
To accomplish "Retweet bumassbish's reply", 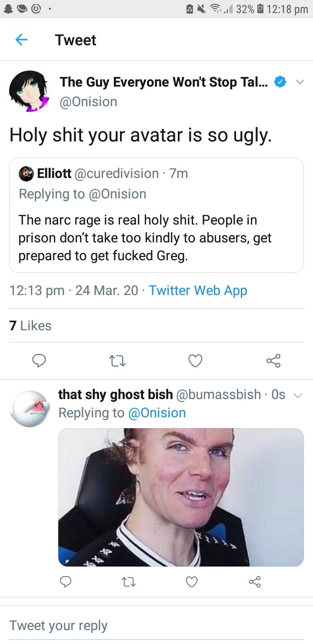I will 128,582.
